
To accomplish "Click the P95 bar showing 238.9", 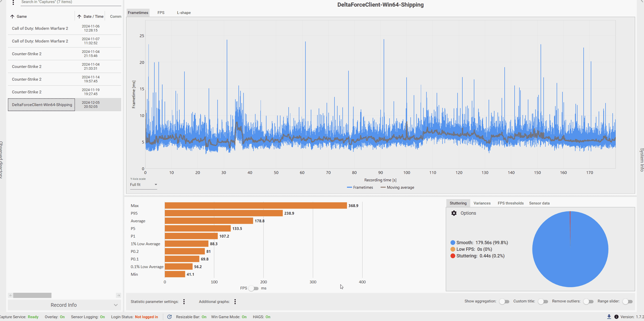I will 224,213.
